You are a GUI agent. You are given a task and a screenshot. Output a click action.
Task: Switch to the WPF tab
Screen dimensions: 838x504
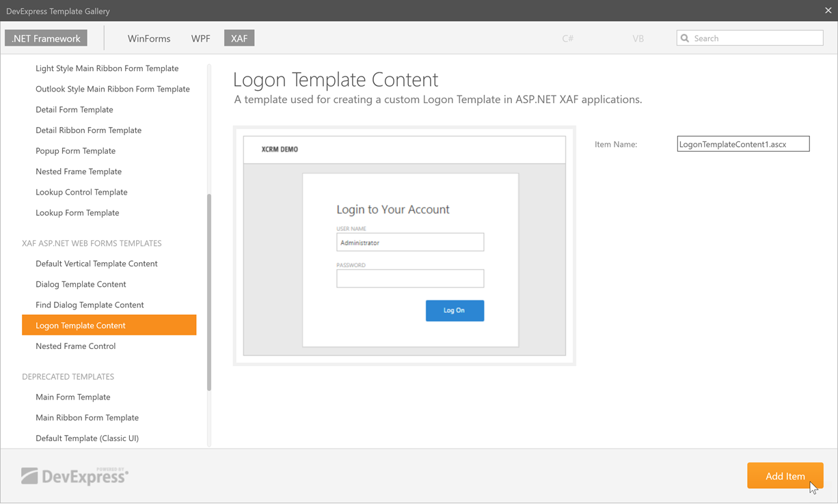[201, 38]
